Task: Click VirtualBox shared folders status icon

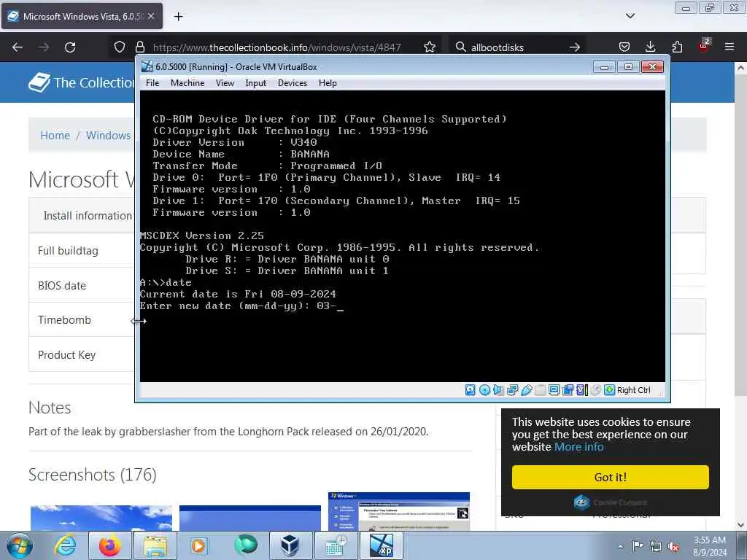Action: 541,390
